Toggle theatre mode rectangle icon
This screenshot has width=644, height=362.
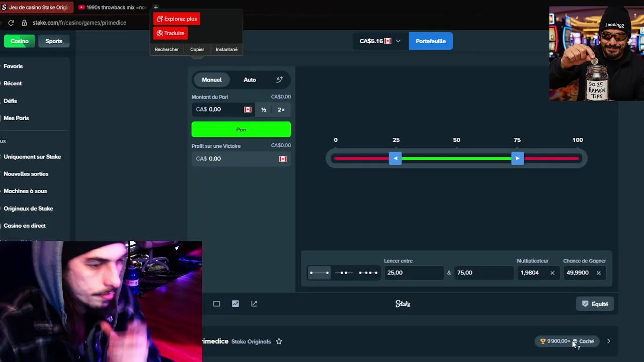(x=217, y=304)
